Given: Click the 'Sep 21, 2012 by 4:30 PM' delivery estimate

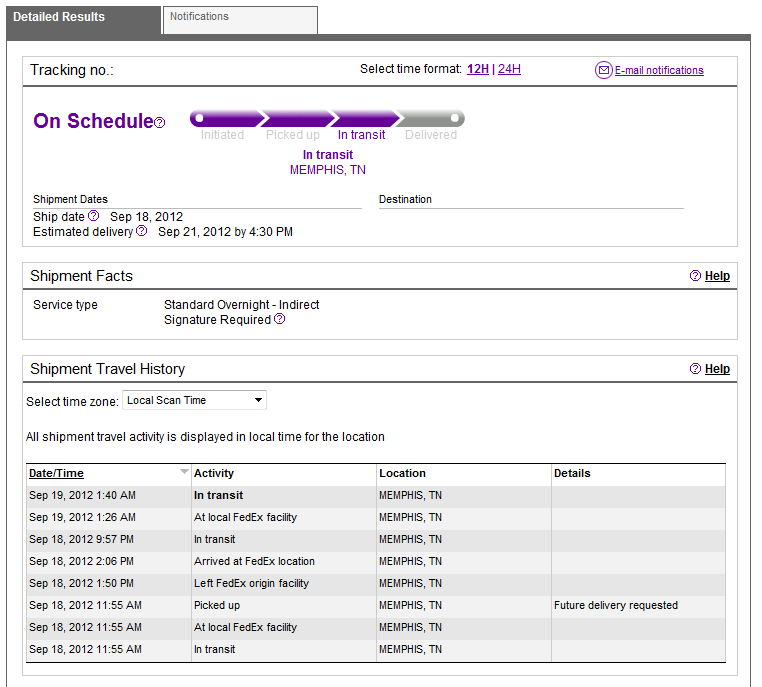Looking at the screenshot, I should (225, 232).
